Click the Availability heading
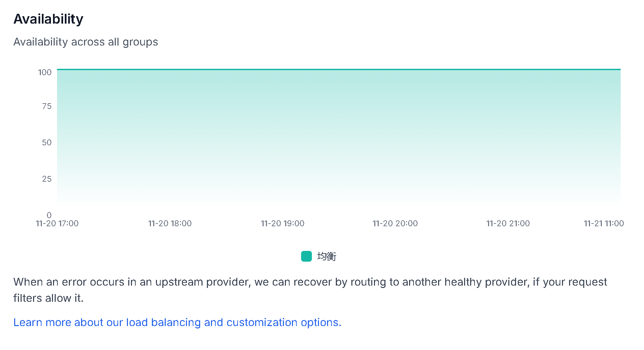Image resolution: width=644 pixels, height=350 pixels. click(48, 19)
